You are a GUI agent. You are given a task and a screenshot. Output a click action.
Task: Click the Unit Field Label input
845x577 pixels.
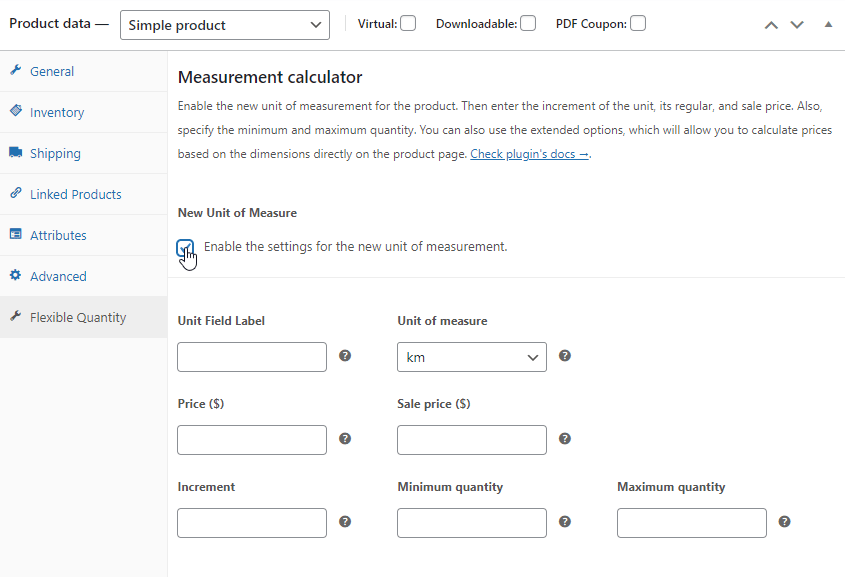tap(252, 357)
